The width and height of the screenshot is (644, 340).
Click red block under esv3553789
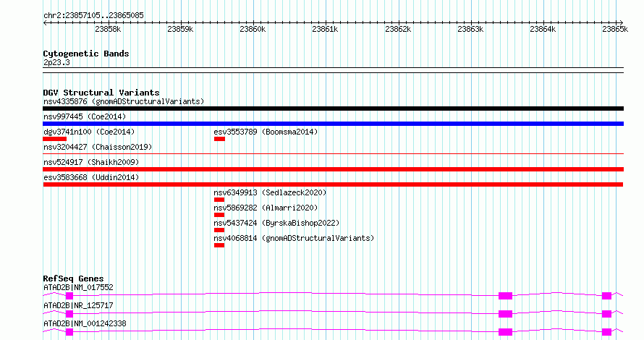click(219, 139)
